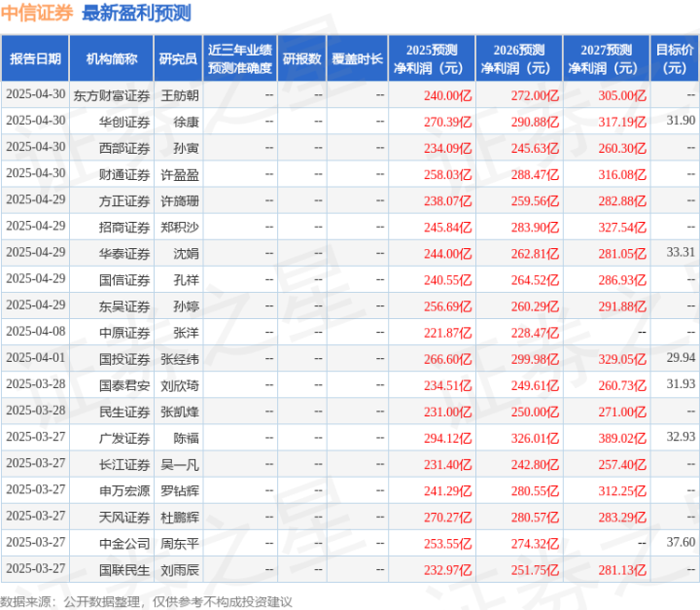The image size is (700, 610).
Task: Click the 研究员 column header
Action: [178, 58]
